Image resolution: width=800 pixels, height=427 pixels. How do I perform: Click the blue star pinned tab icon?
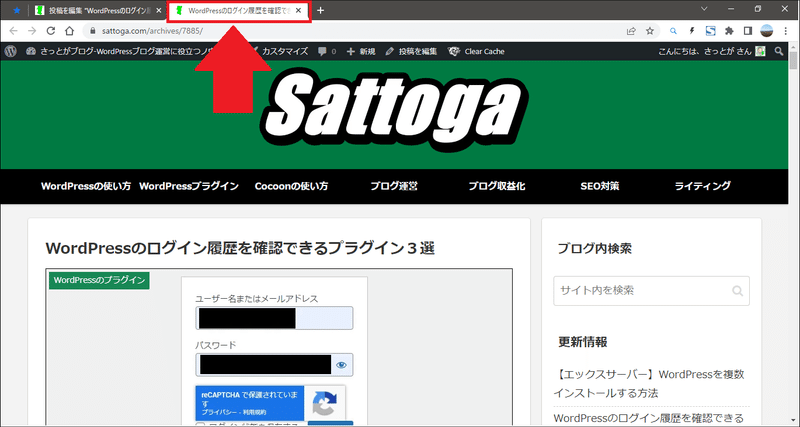tap(16, 10)
